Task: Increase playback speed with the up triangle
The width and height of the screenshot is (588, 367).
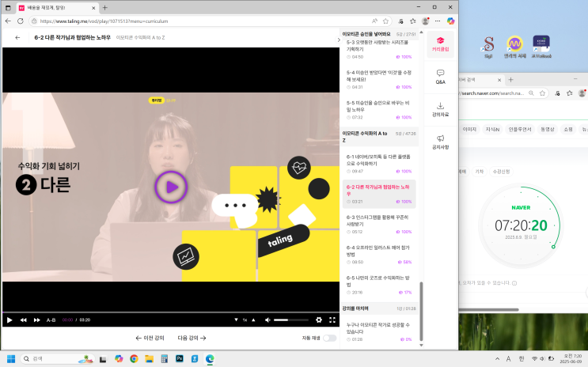Action: click(x=253, y=320)
